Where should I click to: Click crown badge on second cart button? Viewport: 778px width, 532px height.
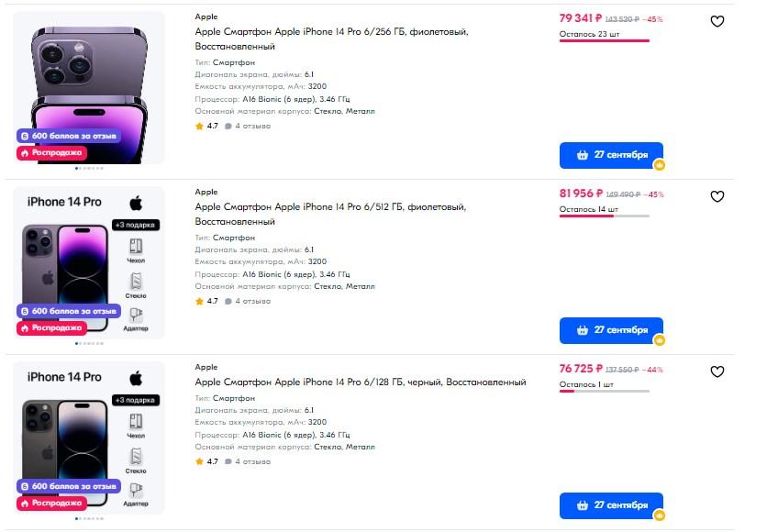pos(659,340)
